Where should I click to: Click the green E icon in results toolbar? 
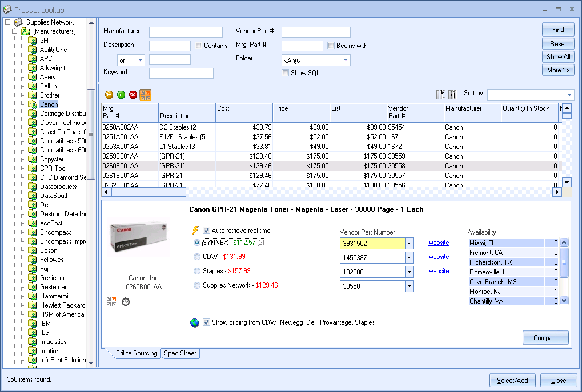pyautogui.click(x=121, y=95)
